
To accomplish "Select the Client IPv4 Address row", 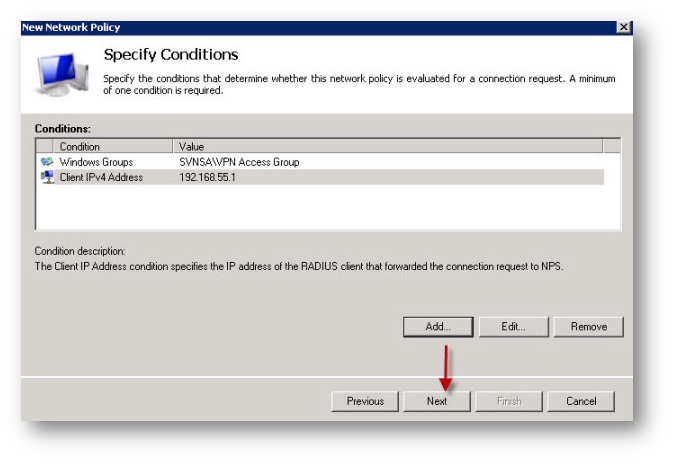I will click(x=320, y=177).
